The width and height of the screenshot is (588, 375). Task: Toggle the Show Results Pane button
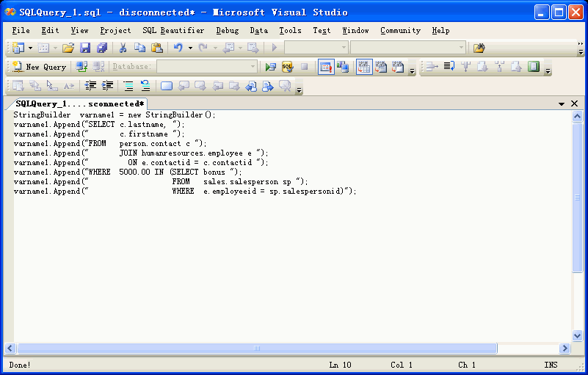click(326, 67)
